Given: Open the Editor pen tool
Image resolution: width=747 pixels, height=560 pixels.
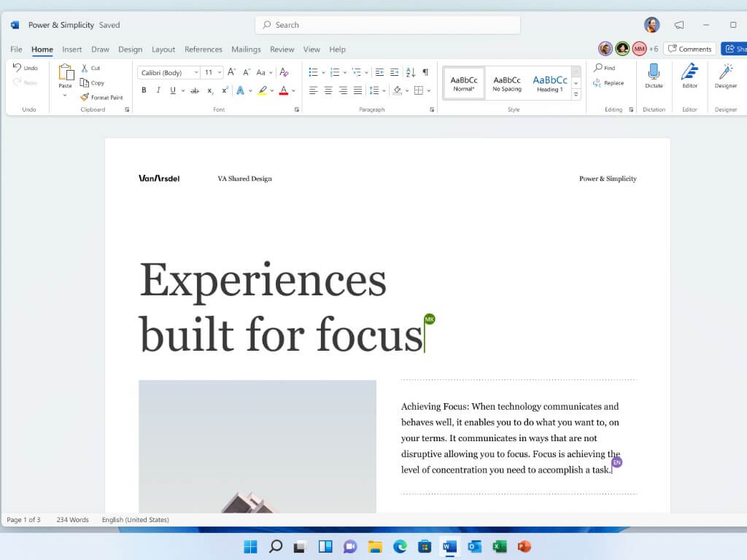Looking at the screenshot, I should 689,71.
